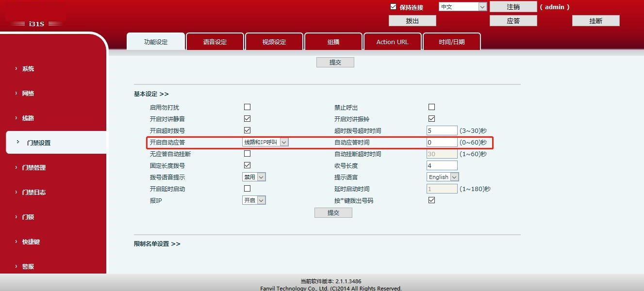Image resolution: width=644 pixels, height=291 pixels.
Task: Switch to the 语音设定 tab
Action: pyautogui.click(x=215, y=41)
